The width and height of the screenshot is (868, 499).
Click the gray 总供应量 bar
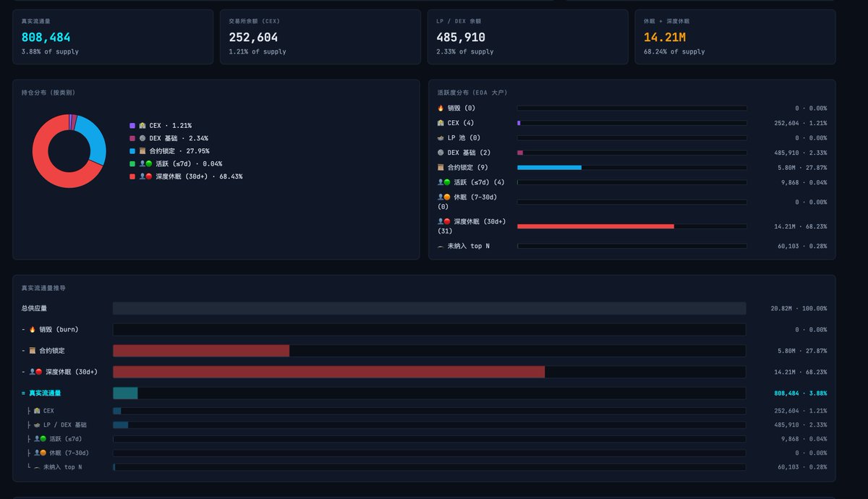(x=429, y=308)
